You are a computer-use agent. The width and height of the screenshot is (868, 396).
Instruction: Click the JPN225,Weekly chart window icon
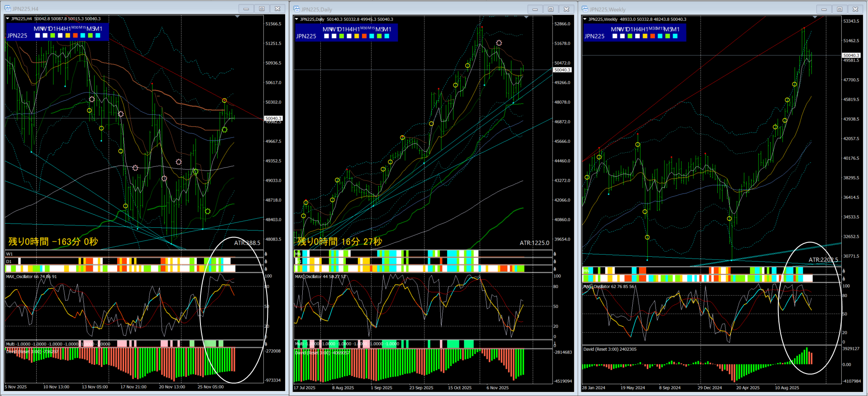click(x=585, y=9)
